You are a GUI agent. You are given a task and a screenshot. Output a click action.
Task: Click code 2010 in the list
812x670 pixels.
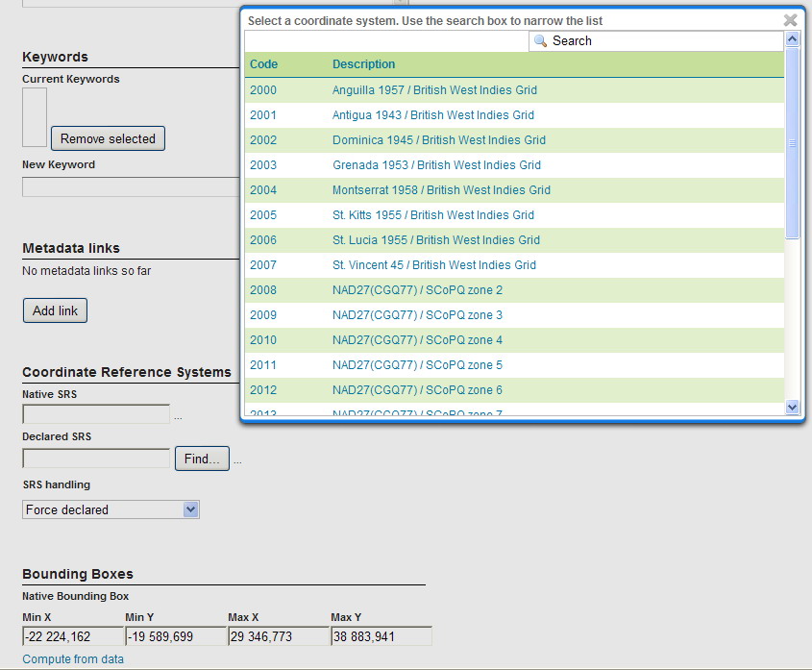(x=263, y=340)
